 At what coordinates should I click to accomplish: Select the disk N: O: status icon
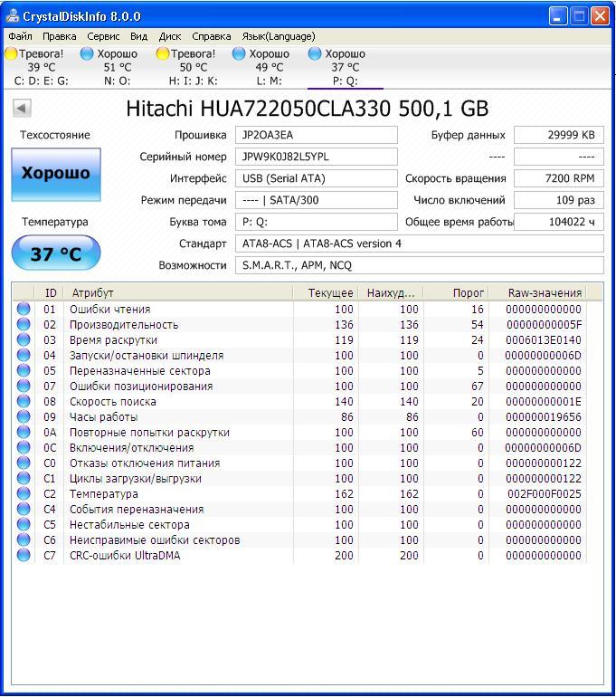click(x=87, y=53)
